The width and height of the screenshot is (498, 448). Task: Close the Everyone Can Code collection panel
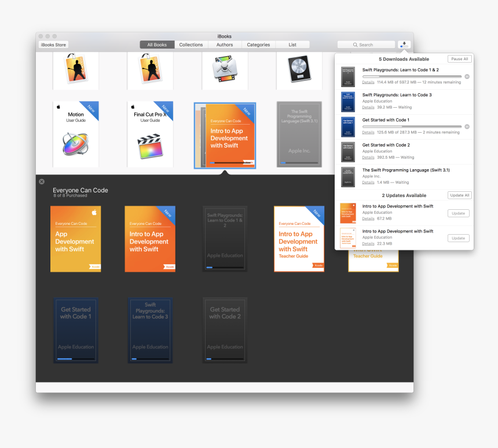pyautogui.click(x=42, y=181)
